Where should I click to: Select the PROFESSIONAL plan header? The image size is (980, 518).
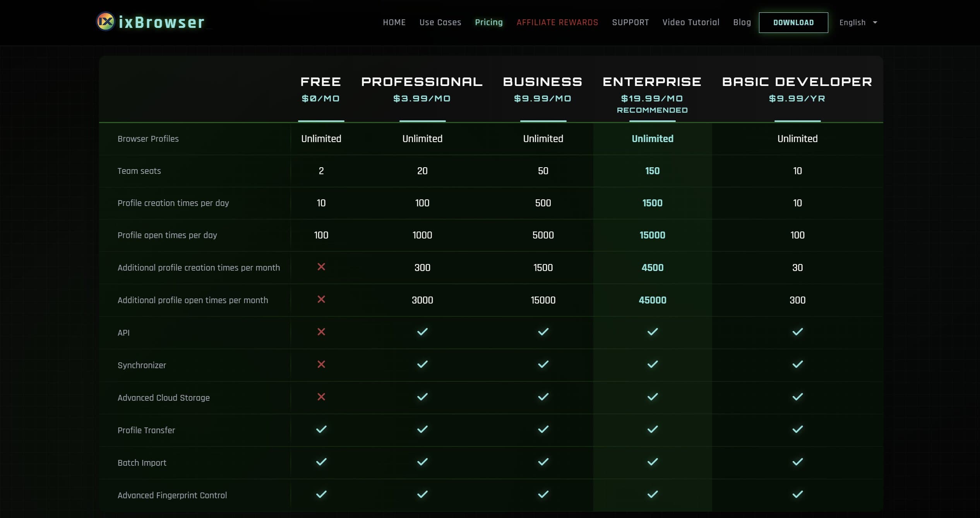(422, 82)
